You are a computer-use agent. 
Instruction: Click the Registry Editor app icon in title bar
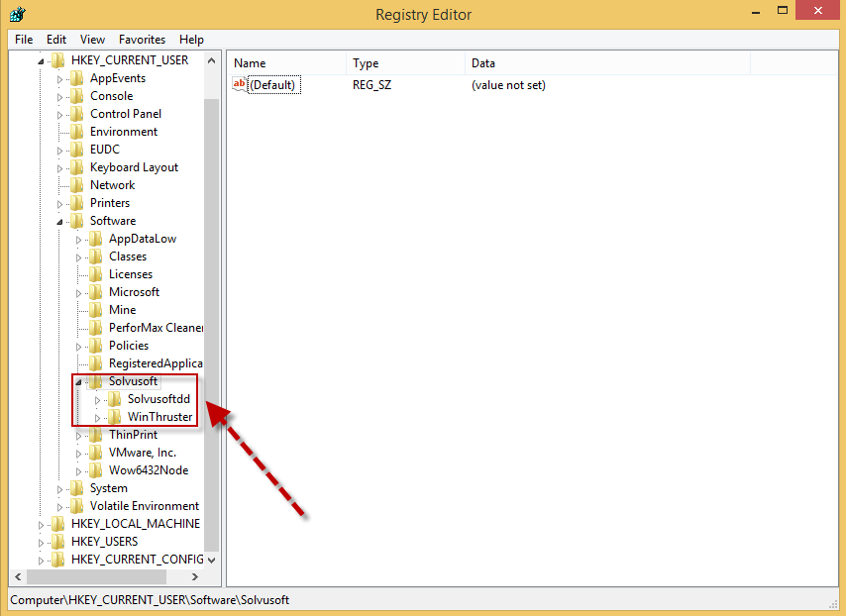(x=17, y=14)
